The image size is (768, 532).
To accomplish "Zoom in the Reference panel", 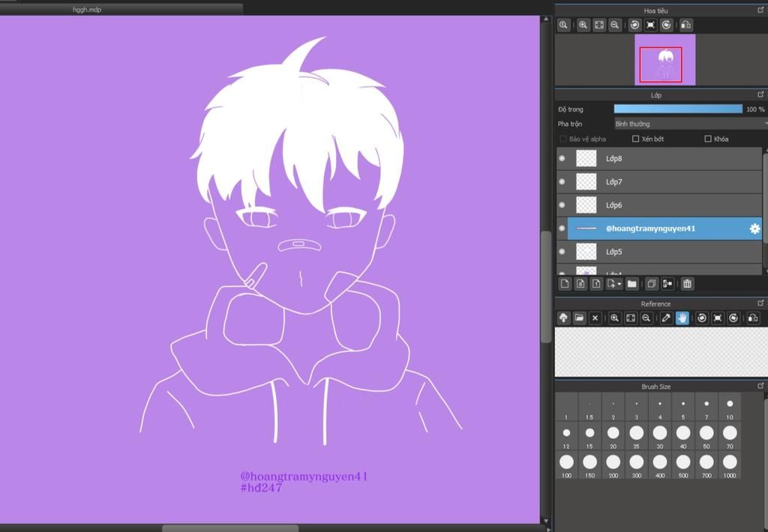I will [615, 318].
